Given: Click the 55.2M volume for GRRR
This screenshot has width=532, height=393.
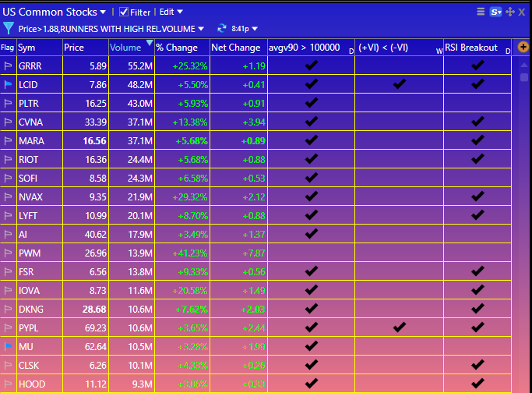Looking at the screenshot, I should [x=140, y=66].
